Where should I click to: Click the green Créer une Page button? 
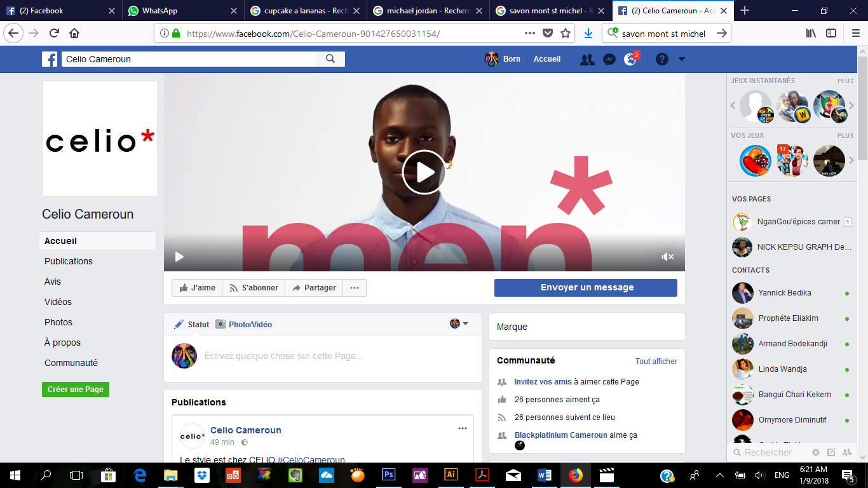tap(76, 390)
